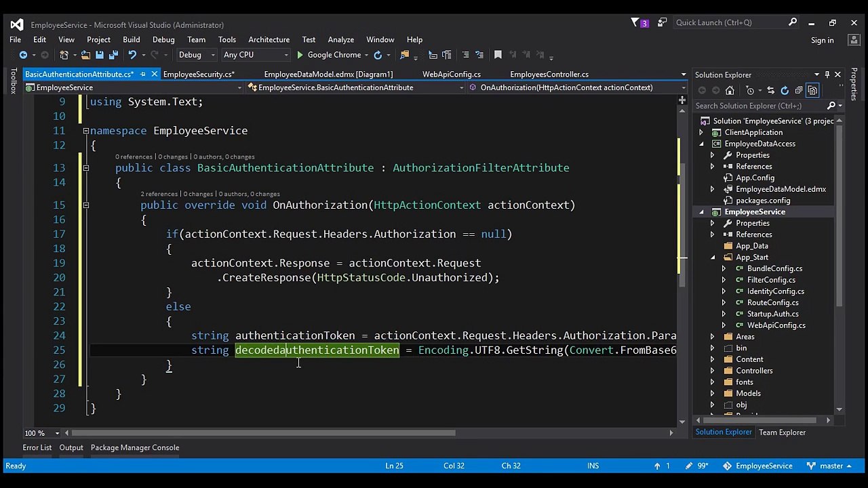The image size is (868, 488).
Task: Open the master branch selector in status bar
Action: (x=830, y=466)
